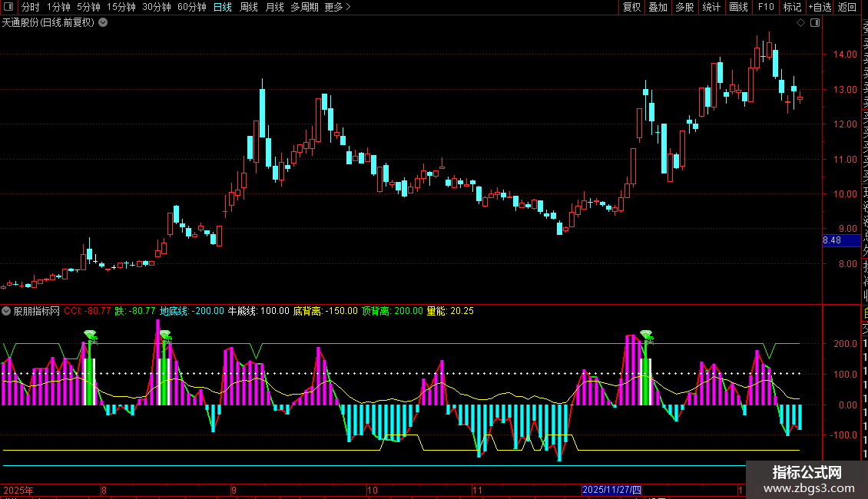Select the 分时 intraday tab
Screen dimensions: 868x499
[31, 7]
